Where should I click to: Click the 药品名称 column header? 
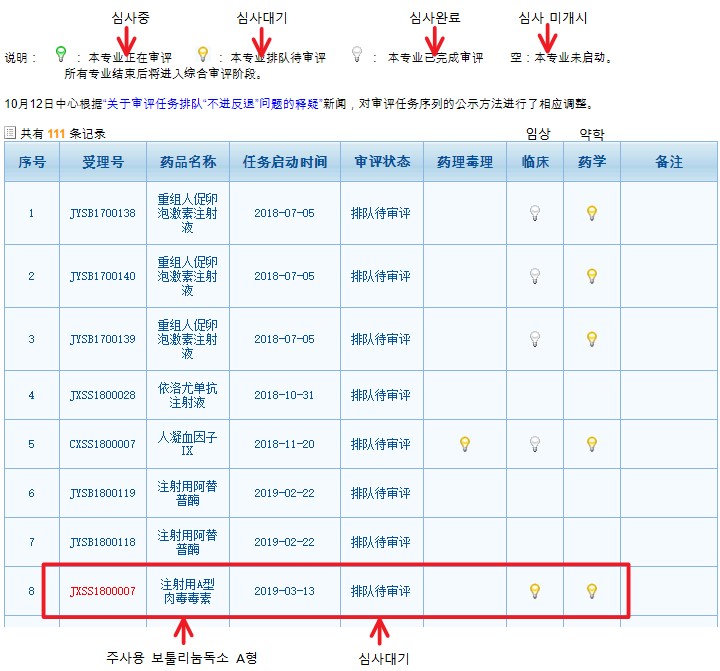188,162
